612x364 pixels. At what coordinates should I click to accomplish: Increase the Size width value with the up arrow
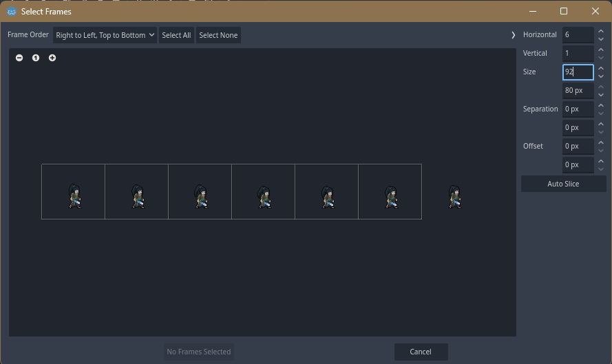tap(601, 68)
